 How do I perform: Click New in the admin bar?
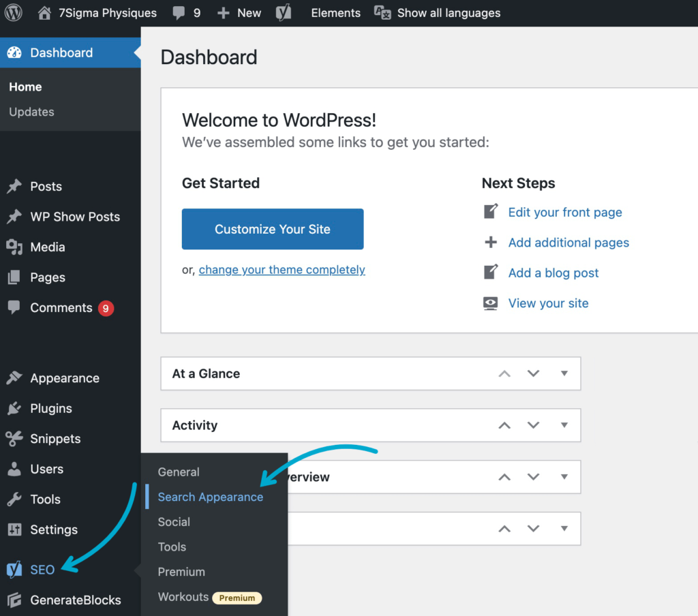point(249,13)
